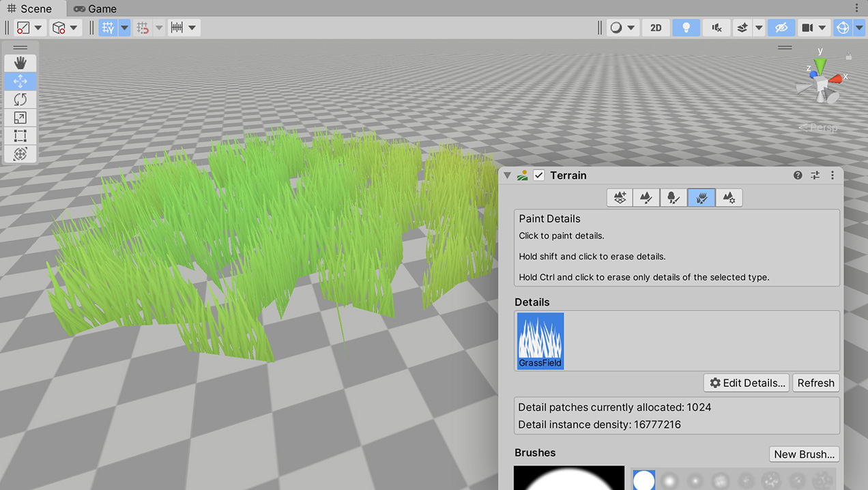Click the Edit Details button
Image resolution: width=868 pixels, height=490 pixels.
[x=746, y=383]
